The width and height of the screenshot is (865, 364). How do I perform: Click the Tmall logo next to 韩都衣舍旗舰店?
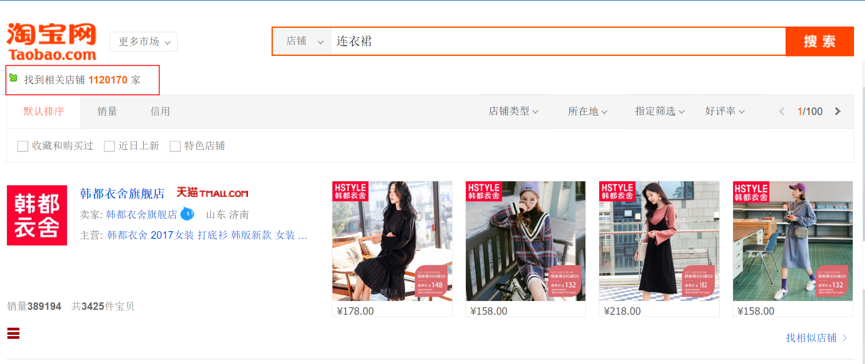(212, 193)
